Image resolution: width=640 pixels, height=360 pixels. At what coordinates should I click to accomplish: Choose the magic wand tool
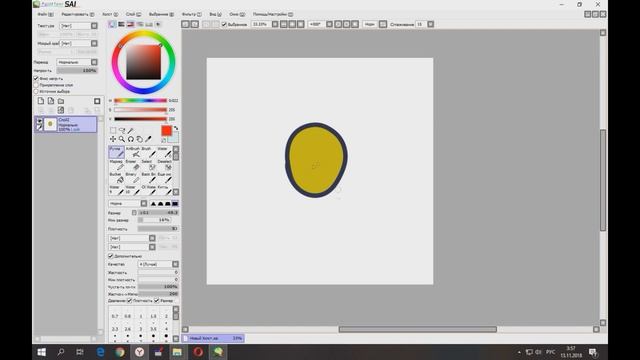[x=131, y=130]
